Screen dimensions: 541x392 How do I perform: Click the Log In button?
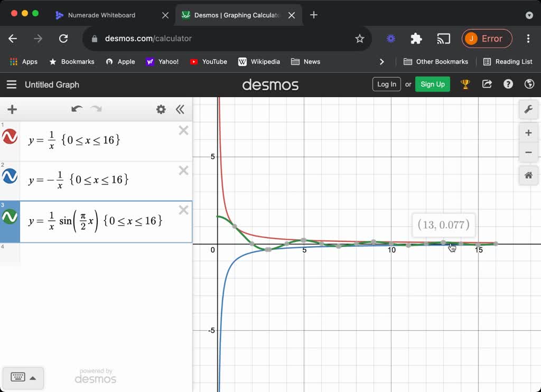click(x=386, y=84)
